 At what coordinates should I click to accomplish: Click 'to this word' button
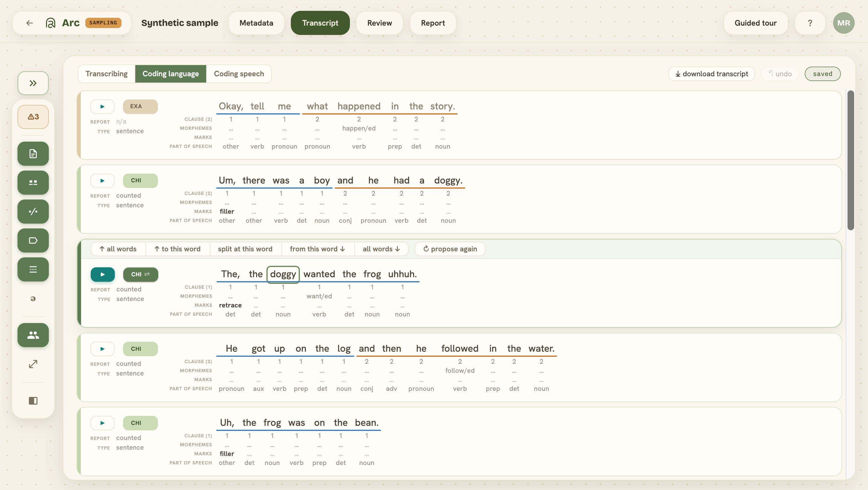[178, 249]
